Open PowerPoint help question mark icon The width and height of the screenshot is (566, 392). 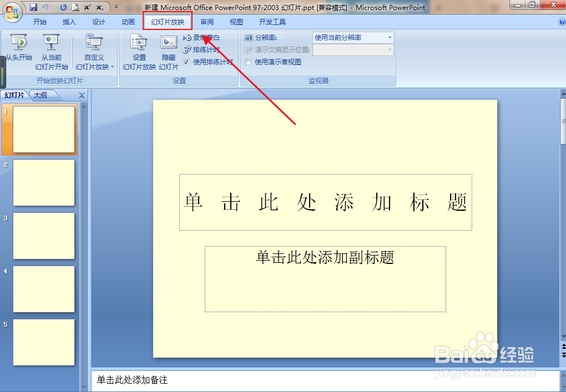(562, 22)
